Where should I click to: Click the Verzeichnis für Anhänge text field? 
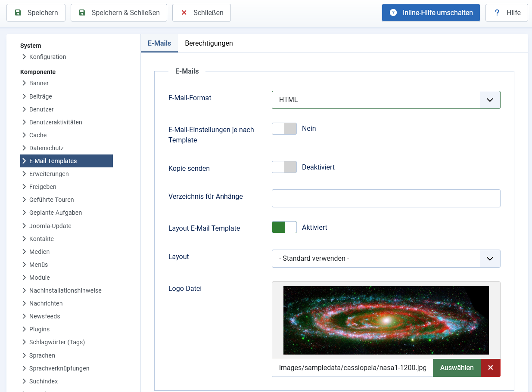[386, 198]
